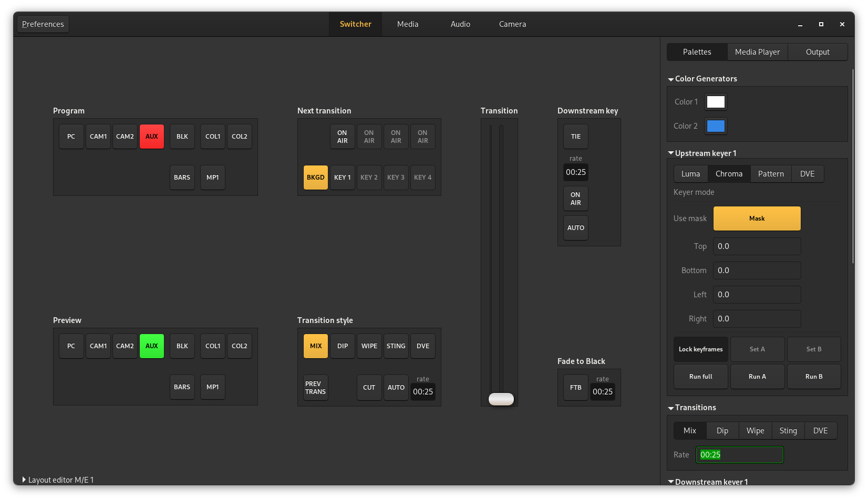
Task: Disable Mask in Upstream keyer 1
Action: coord(757,218)
